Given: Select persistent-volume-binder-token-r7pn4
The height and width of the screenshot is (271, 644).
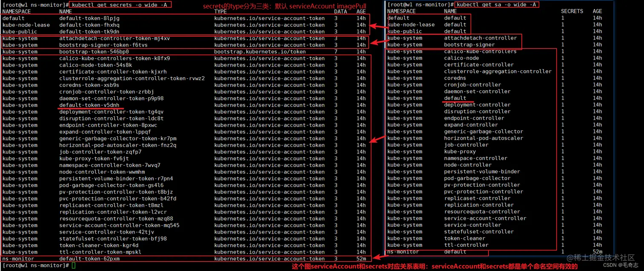Looking at the screenshot, I should coord(116,179).
